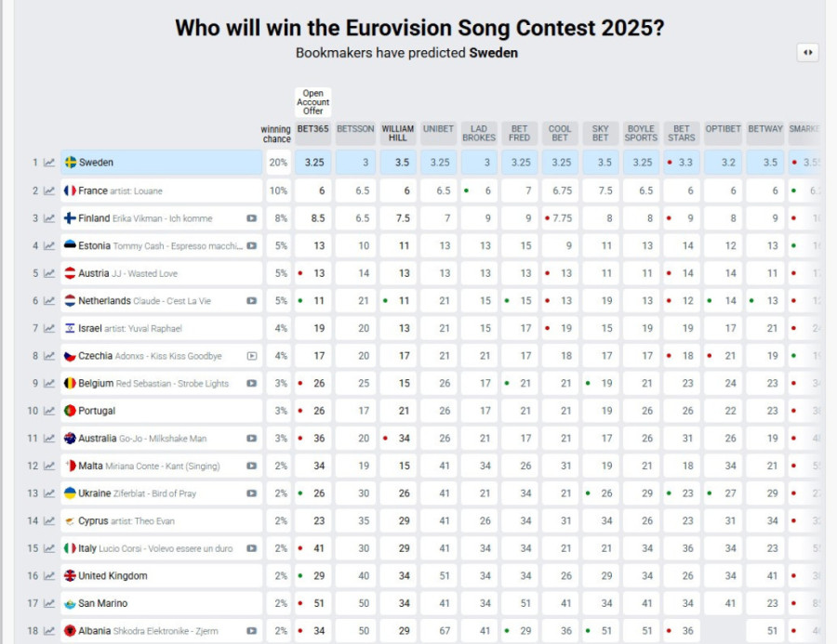Screen dimensions: 837x644
Task: Click the chart icon beside France
Action: pos(49,191)
